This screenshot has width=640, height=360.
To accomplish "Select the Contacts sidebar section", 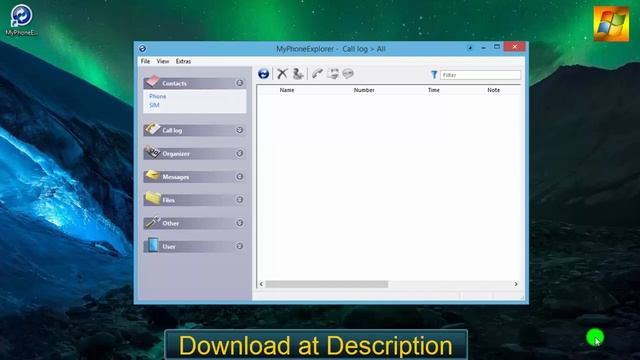I will pos(195,83).
